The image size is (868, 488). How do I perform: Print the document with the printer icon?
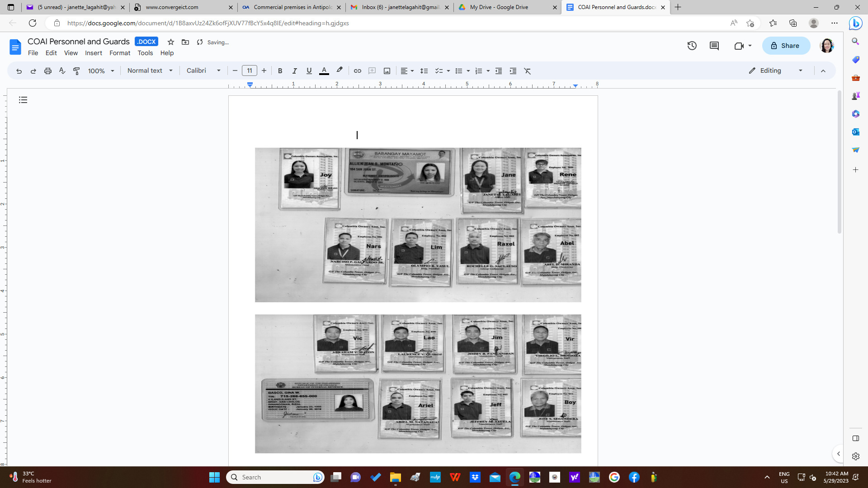(47, 71)
